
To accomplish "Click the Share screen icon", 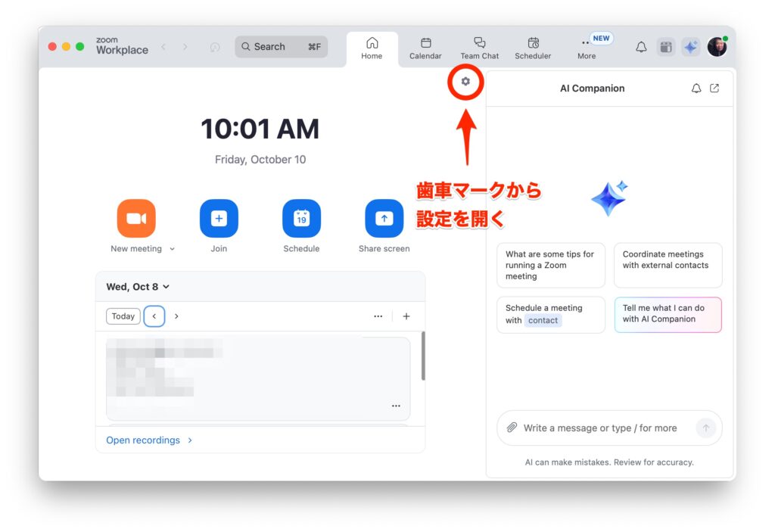I will point(384,219).
